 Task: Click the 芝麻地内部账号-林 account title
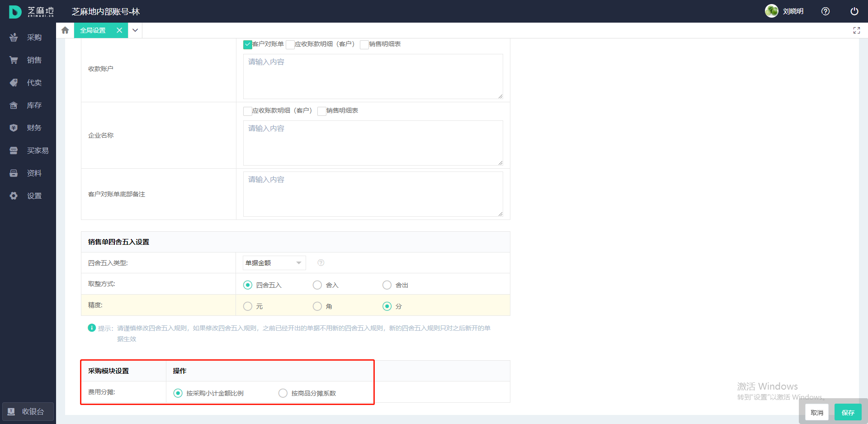pos(106,12)
